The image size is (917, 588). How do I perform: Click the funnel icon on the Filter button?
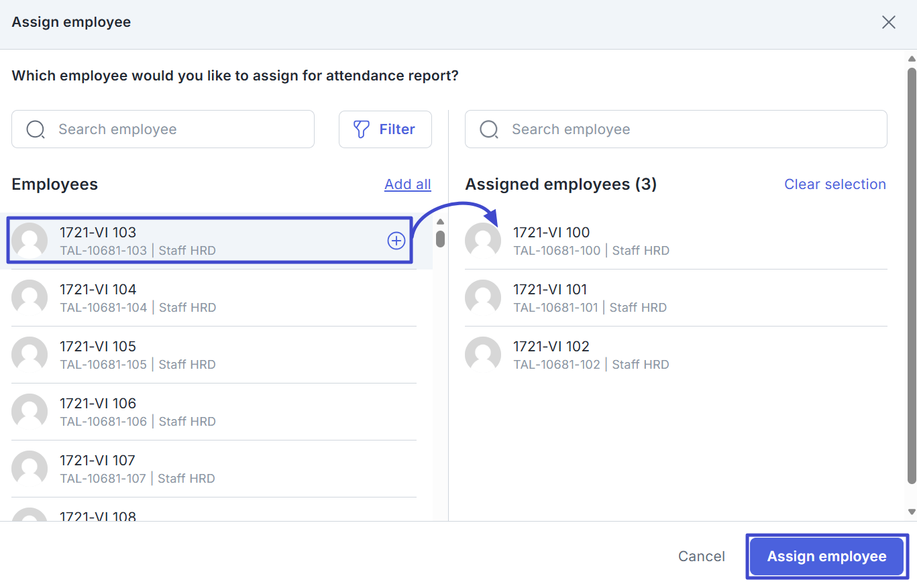click(x=362, y=129)
